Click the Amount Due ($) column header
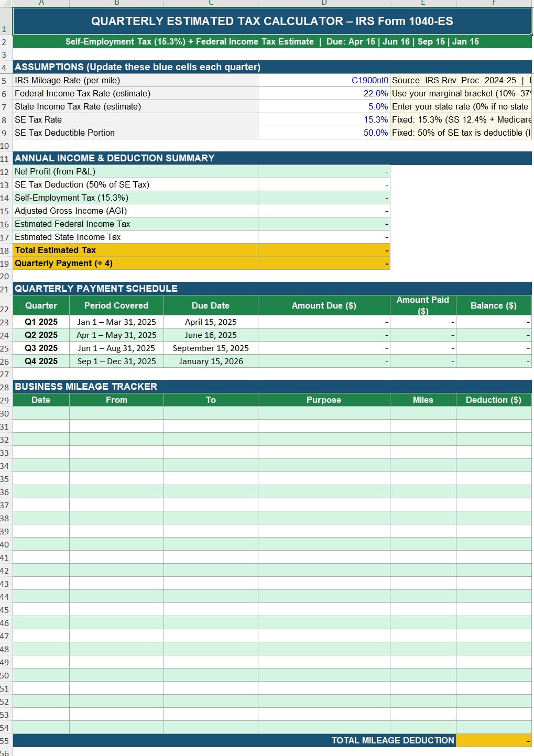This screenshot has height=756, width=534. click(x=324, y=305)
